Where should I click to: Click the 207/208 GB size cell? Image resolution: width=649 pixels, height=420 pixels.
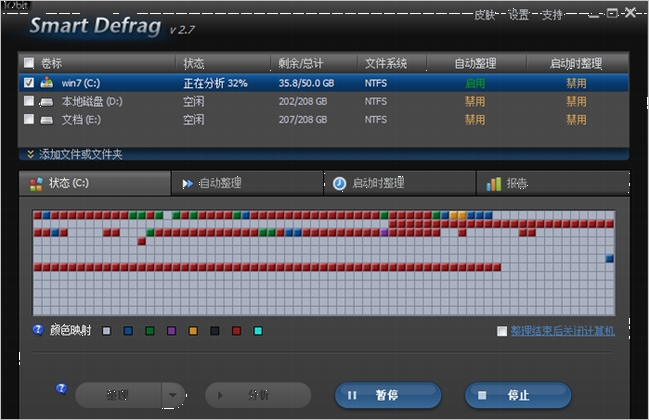[303, 120]
